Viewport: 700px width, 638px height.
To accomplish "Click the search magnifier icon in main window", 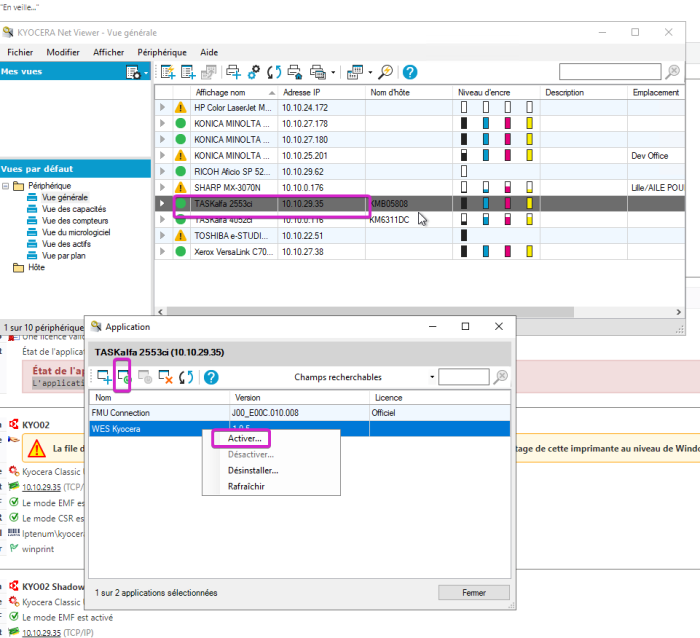I will tap(672, 72).
